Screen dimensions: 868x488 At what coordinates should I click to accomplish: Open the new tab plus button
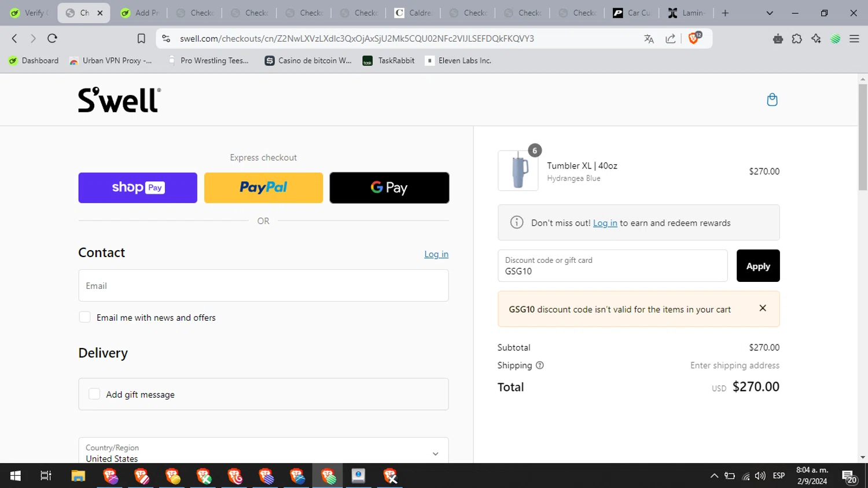pyautogui.click(x=725, y=13)
